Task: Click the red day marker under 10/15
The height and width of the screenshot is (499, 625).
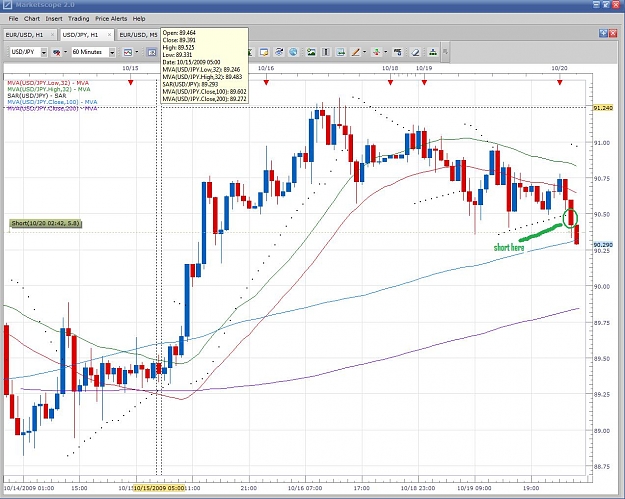Action: [x=130, y=83]
